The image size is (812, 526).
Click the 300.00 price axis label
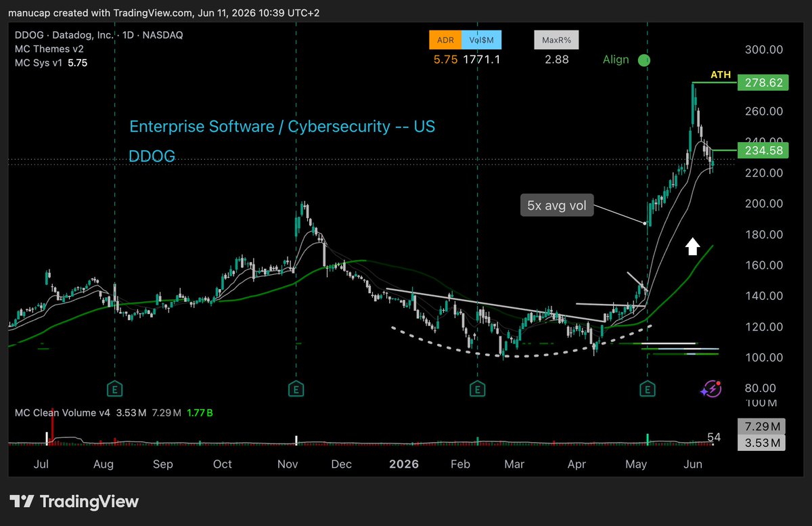(x=765, y=50)
